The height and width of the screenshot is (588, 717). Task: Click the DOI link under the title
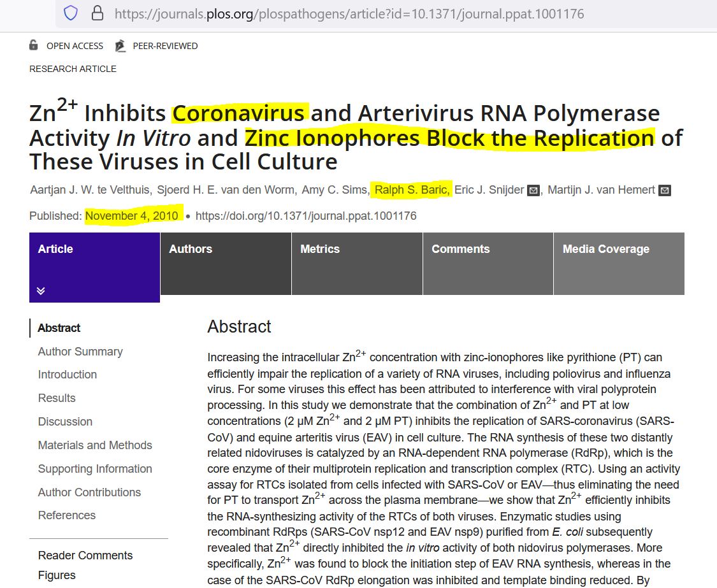pyautogui.click(x=306, y=216)
